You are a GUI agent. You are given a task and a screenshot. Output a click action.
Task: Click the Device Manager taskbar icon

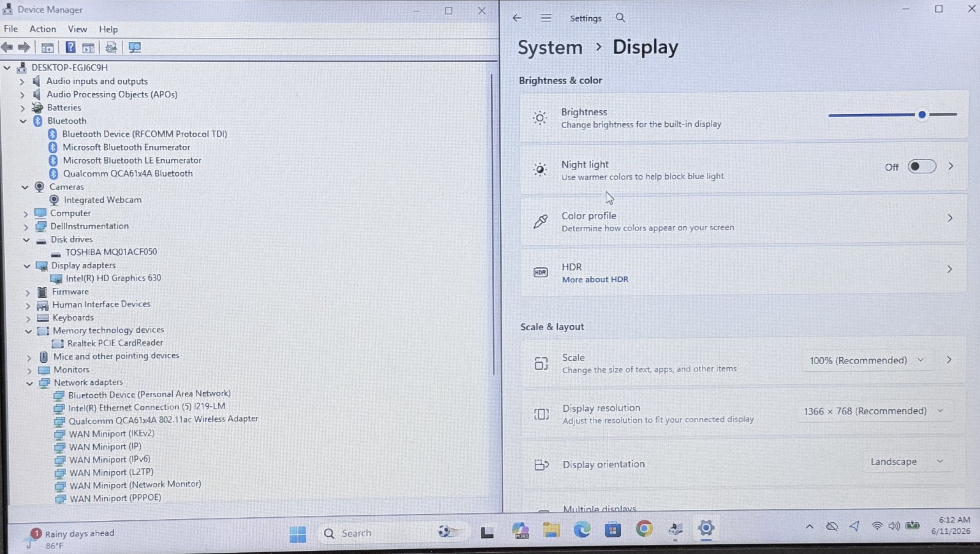675,528
